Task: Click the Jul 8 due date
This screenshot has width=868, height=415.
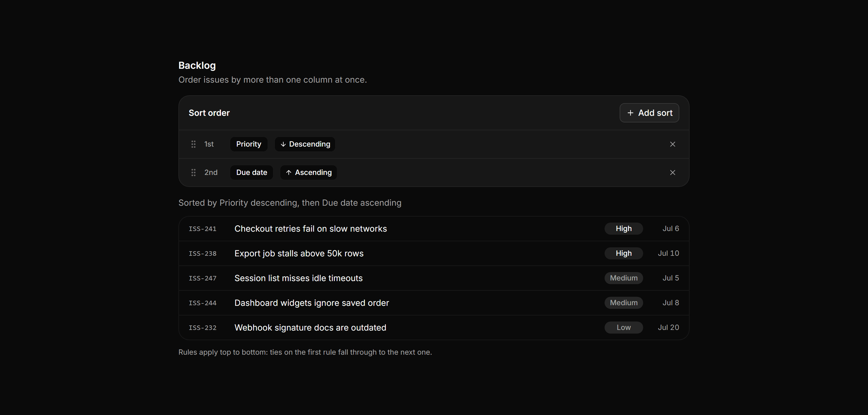Action: tap(671, 303)
